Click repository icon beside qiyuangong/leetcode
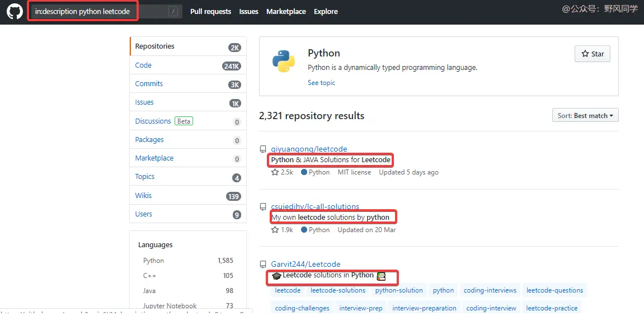644x330 pixels. (263, 149)
